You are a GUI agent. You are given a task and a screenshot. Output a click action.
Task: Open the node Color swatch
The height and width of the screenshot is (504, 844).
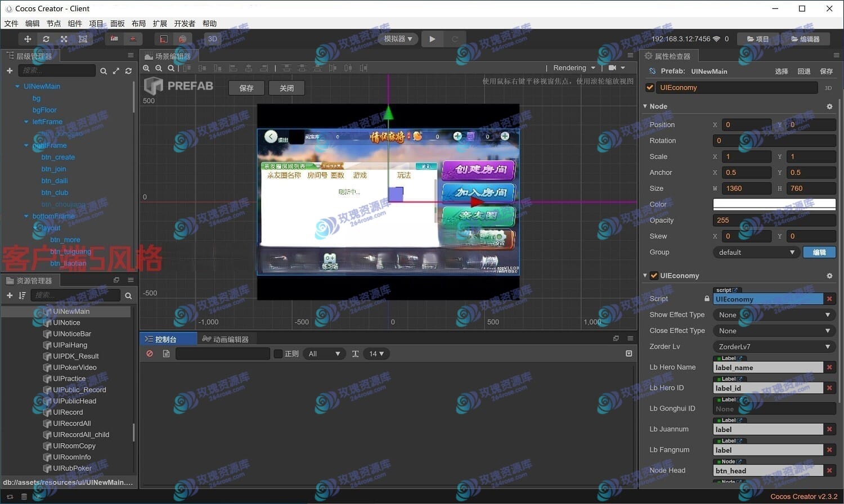[x=774, y=204]
